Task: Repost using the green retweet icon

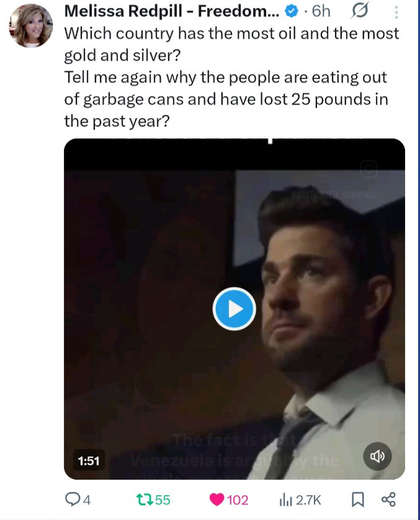Action: click(144, 500)
